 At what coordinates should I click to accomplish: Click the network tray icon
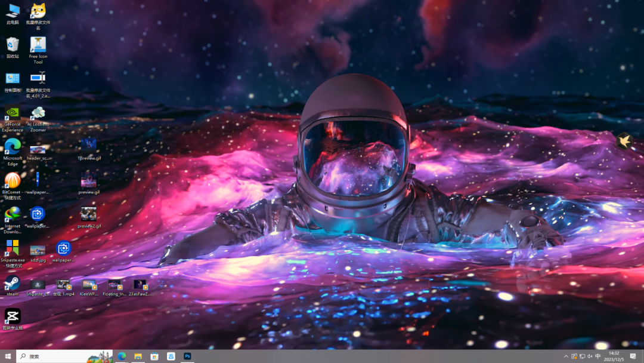[582, 356]
